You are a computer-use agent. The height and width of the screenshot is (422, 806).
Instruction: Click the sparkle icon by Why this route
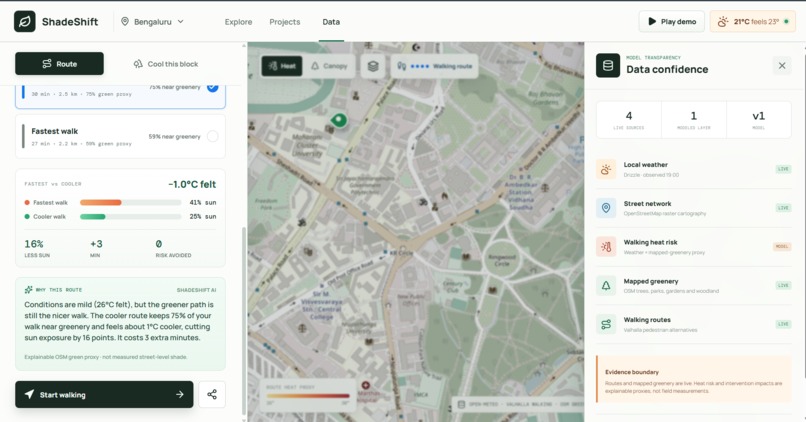coord(28,290)
